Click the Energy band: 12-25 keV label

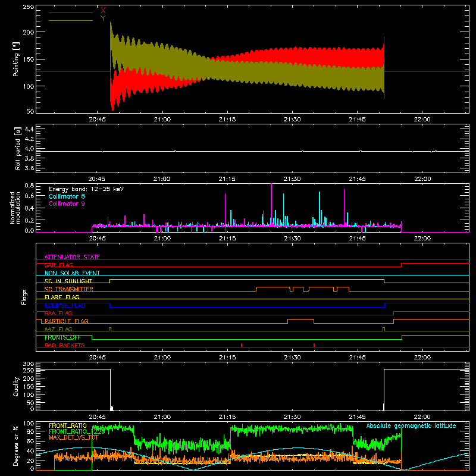tap(86, 189)
